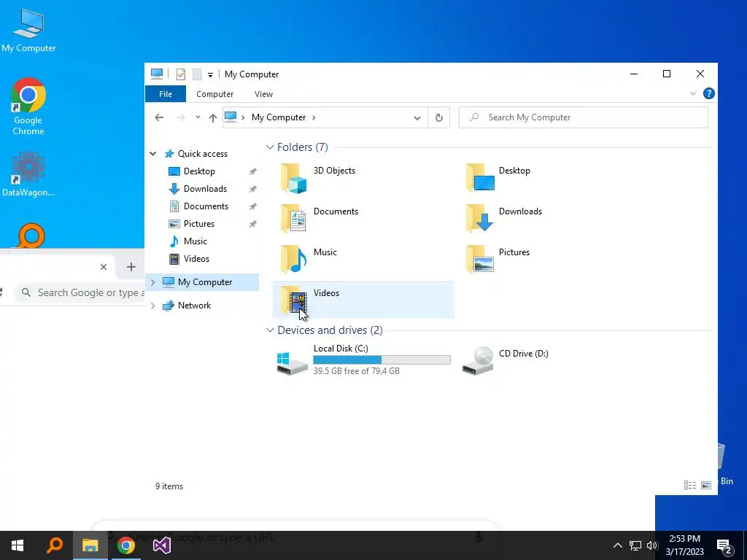Open the 3D Objects folder icon
The height and width of the screenshot is (560, 747).
pyautogui.click(x=293, y=179)
